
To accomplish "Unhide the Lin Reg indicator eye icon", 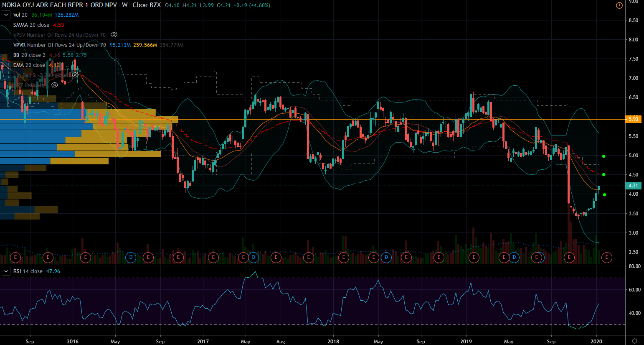I will [x=75, y=75].
